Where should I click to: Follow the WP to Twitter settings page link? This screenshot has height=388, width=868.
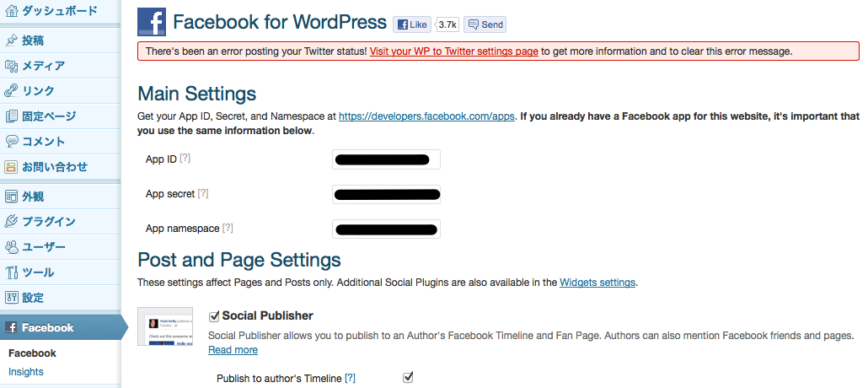click(454, 51)
